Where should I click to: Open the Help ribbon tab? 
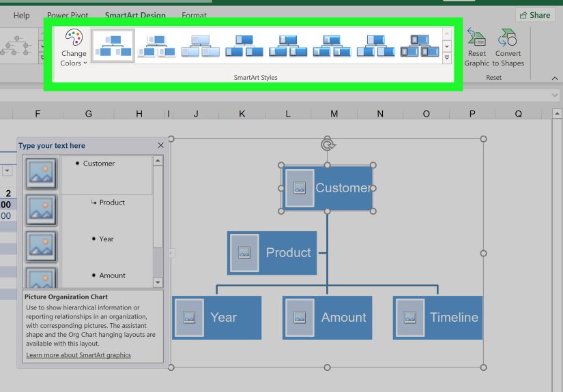tap(22, 16)
